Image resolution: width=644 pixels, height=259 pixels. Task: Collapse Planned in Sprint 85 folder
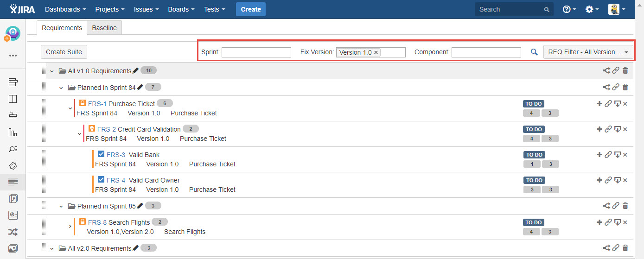(61, 206)
